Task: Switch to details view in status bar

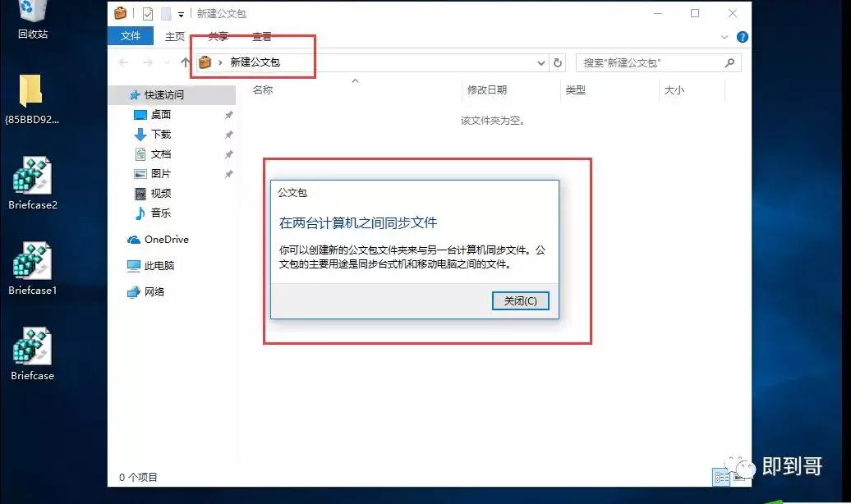Action: pyautogui.click(x=721, y=476)
